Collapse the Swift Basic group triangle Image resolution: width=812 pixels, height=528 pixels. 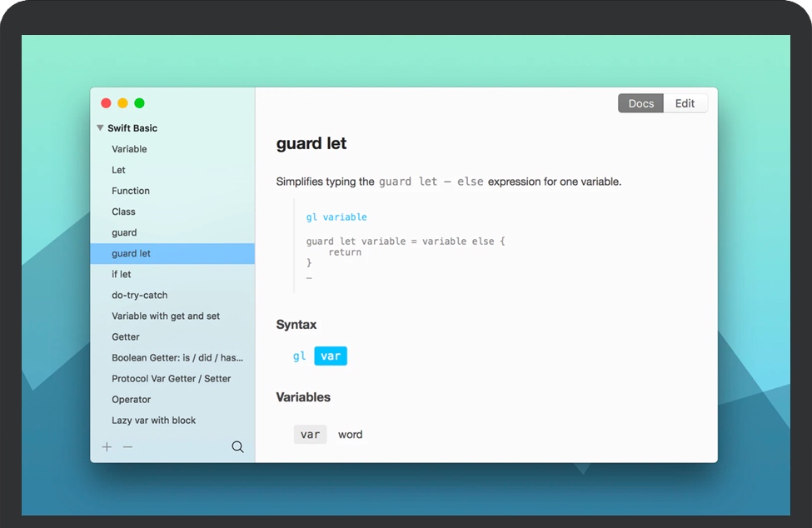[x=100, y=128]
